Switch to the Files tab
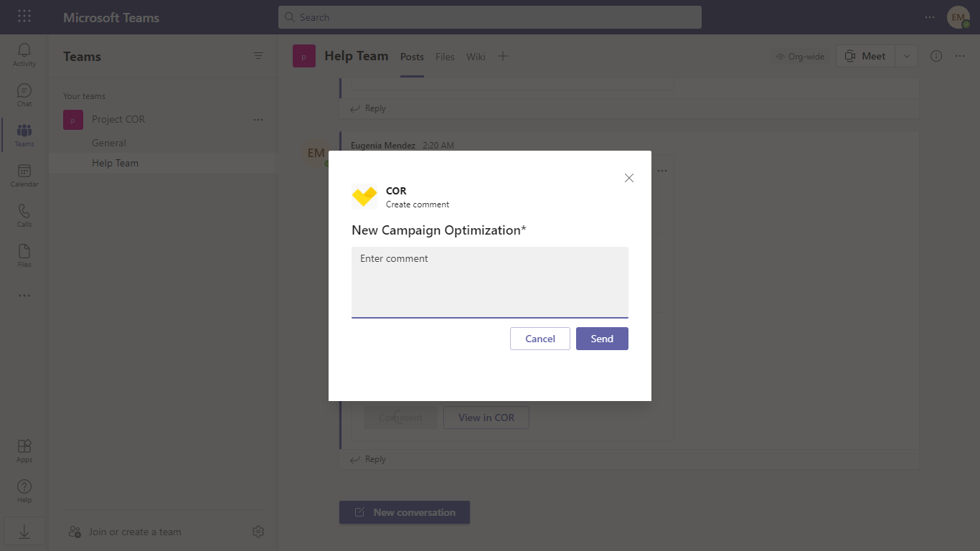980x551 pixels. pos(445,57)
